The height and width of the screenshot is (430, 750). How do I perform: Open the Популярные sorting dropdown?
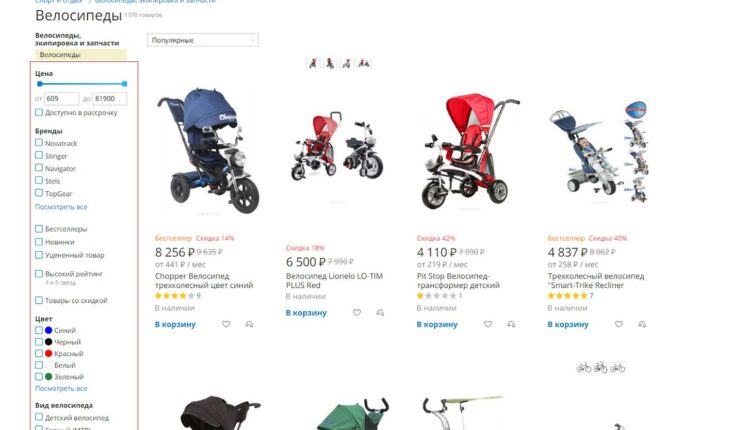point(203,40)
